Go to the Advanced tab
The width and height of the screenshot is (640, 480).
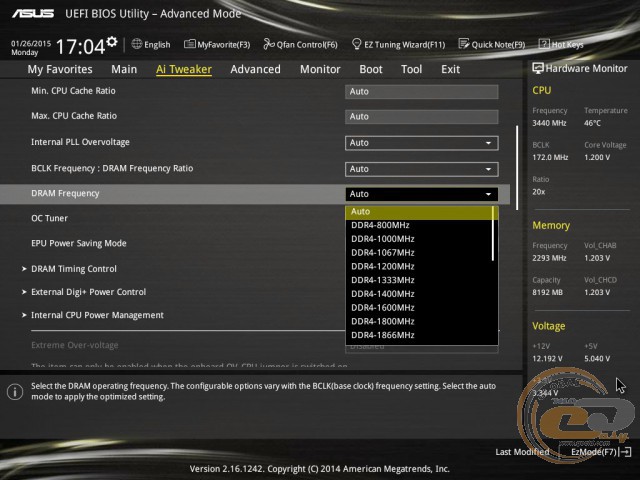click(256, 69)
